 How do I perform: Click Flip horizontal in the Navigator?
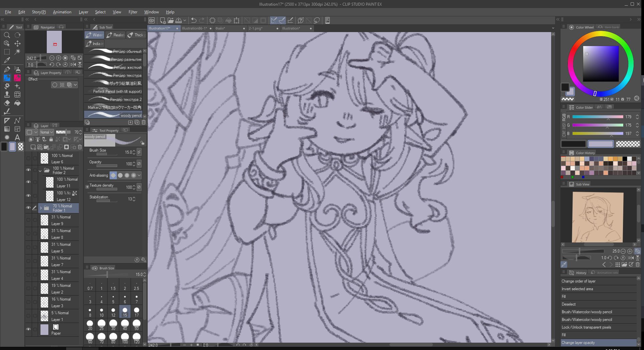73,64
